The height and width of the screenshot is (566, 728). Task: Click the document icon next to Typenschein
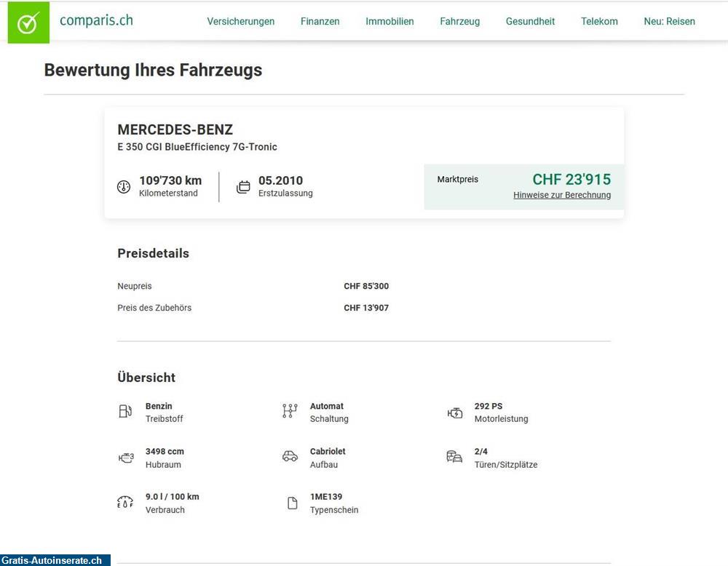(x=293, y=503)
